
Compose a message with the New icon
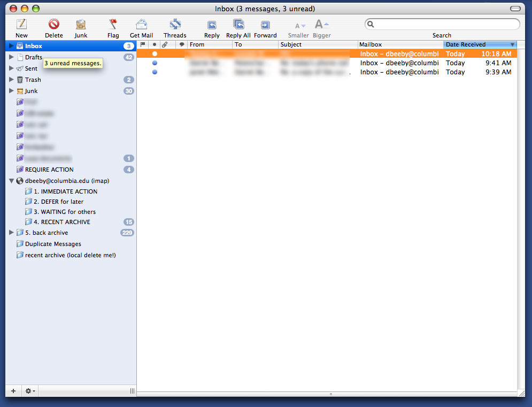[21, 24]
